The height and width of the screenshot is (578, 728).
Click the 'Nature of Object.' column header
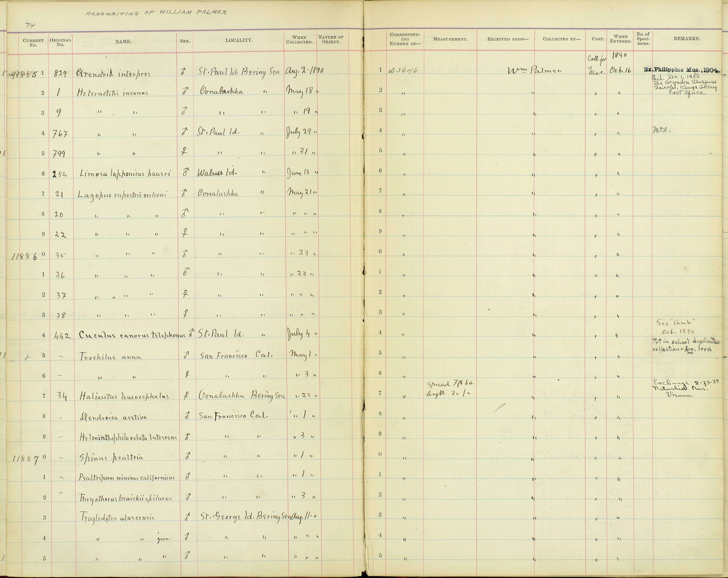point(331,40)
